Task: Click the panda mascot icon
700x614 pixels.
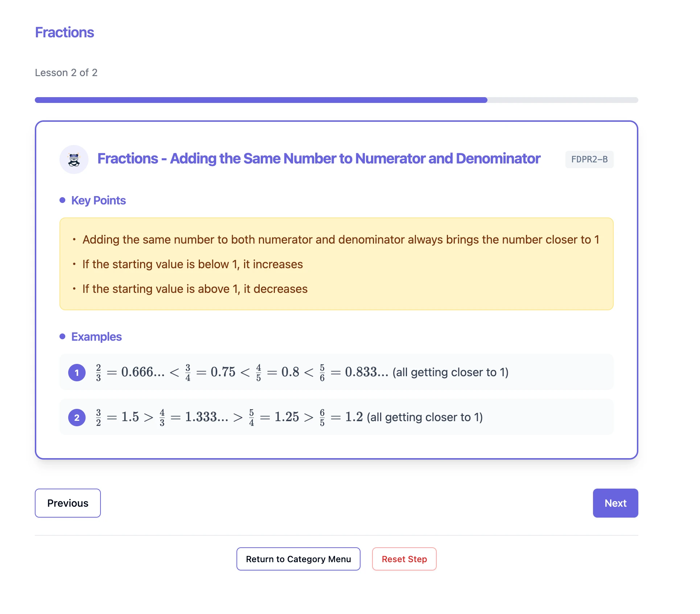Action: point(74,159)
